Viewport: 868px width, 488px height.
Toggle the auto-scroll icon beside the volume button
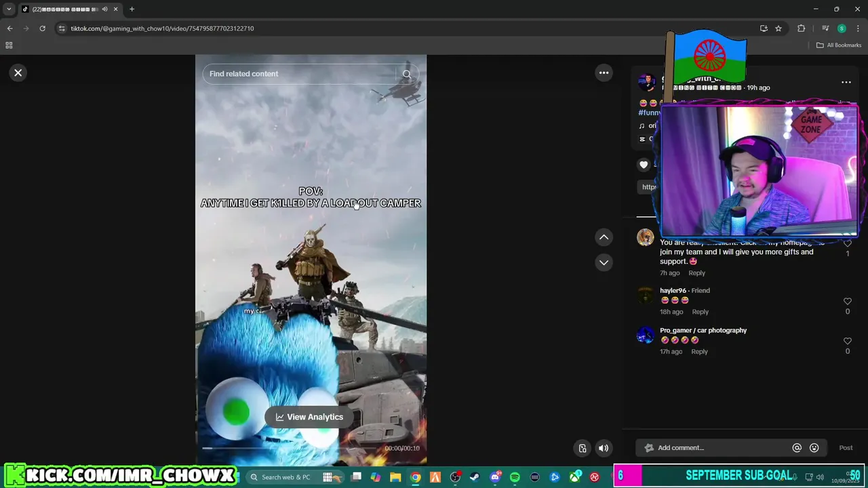coord(583,448)
